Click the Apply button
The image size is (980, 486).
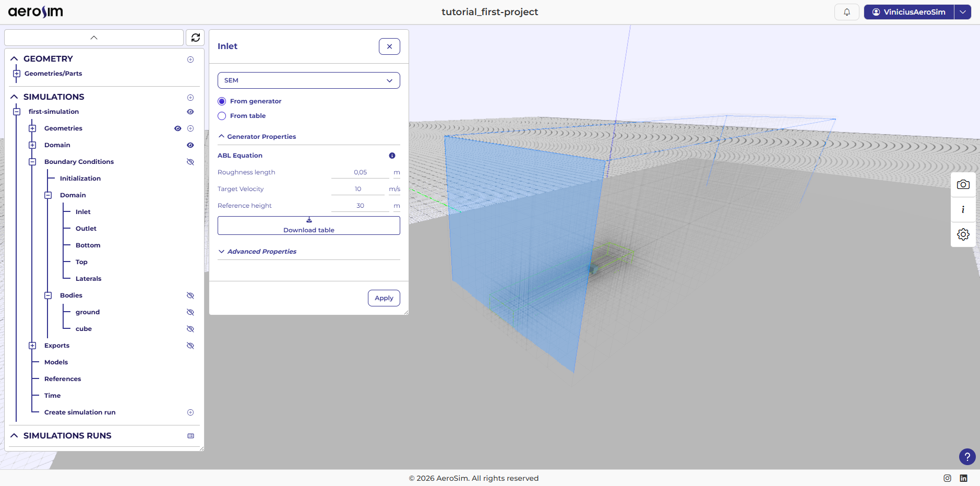tap(384, 298)
